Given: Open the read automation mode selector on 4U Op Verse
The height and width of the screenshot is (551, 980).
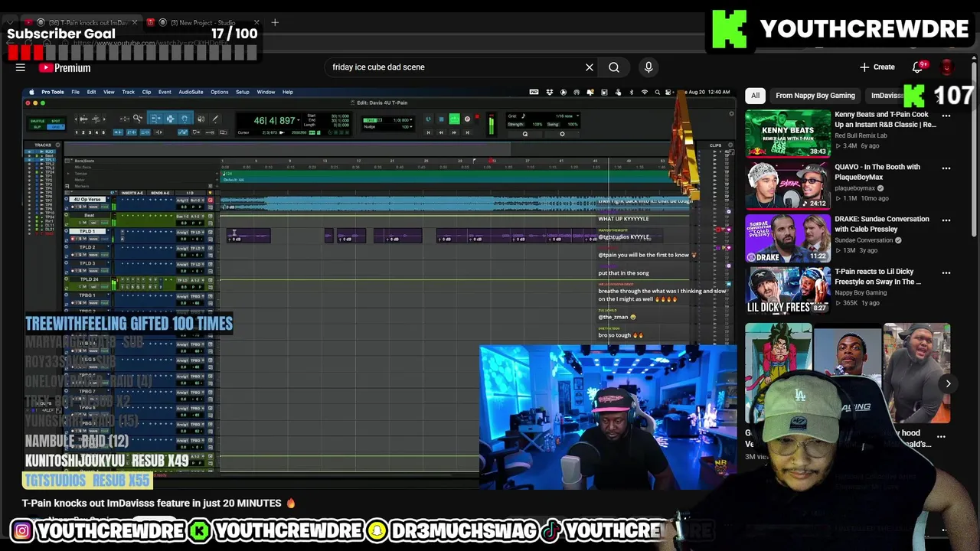Looking at the screenshot, I should (x=104, y=207).
